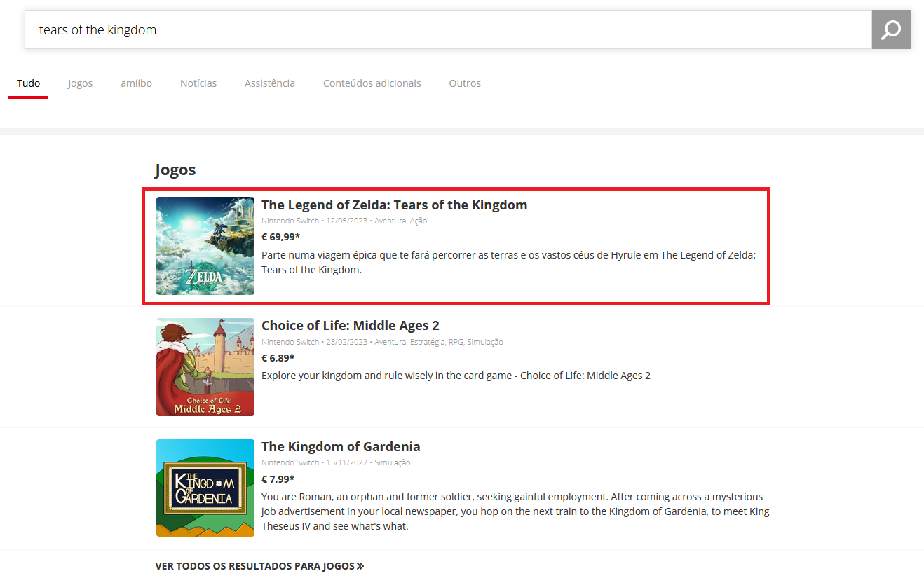Switch to the Notícias tab

click(x=198, y=83)
